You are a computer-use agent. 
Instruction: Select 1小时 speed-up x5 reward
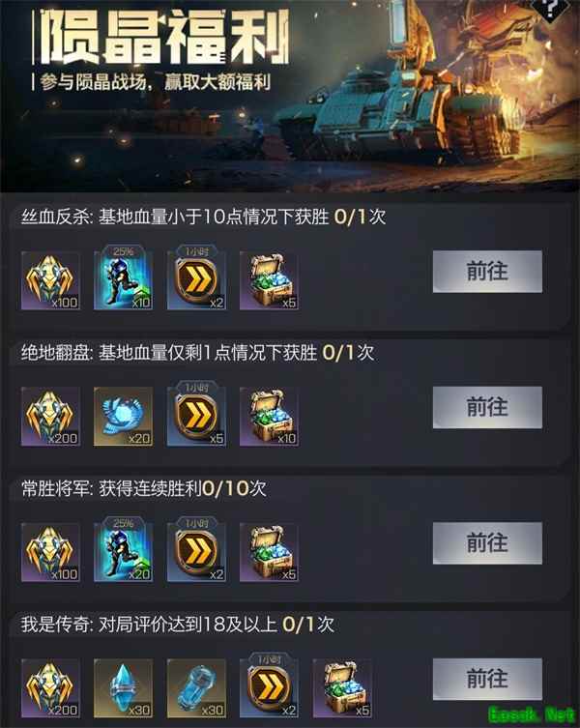(196, 413)
